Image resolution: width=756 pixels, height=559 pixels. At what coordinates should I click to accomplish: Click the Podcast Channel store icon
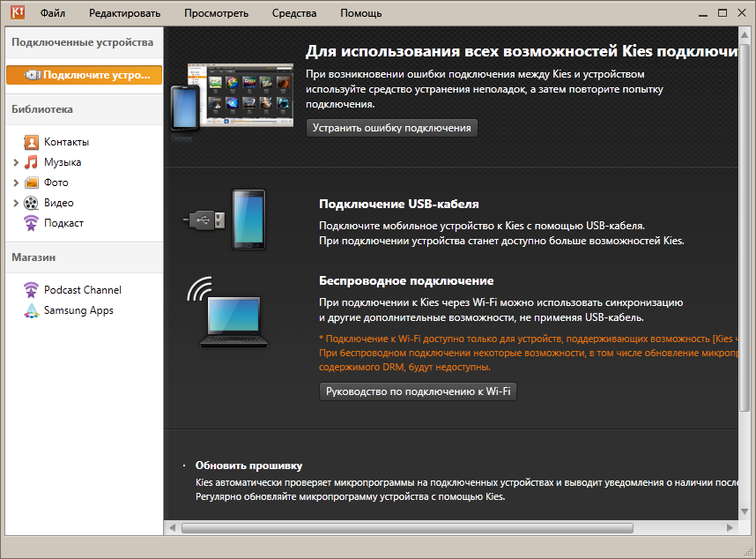point(32,290)
